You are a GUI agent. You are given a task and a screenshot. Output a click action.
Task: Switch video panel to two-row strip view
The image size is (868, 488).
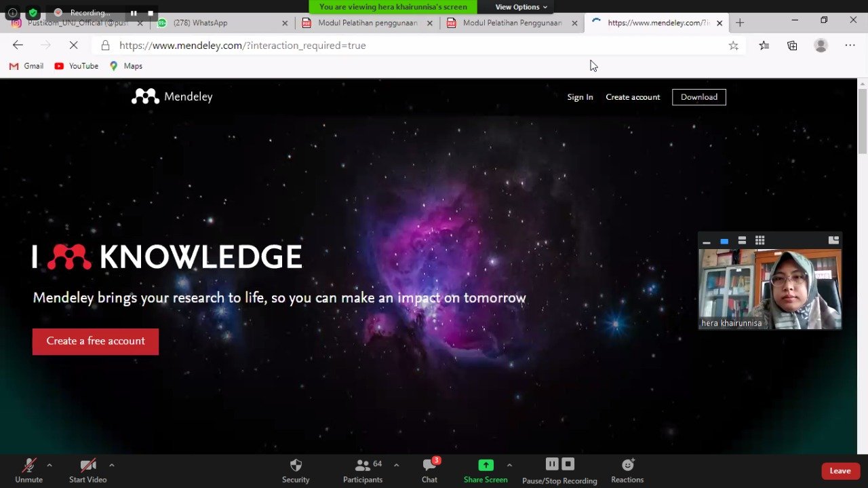click(x=742, y=241)
